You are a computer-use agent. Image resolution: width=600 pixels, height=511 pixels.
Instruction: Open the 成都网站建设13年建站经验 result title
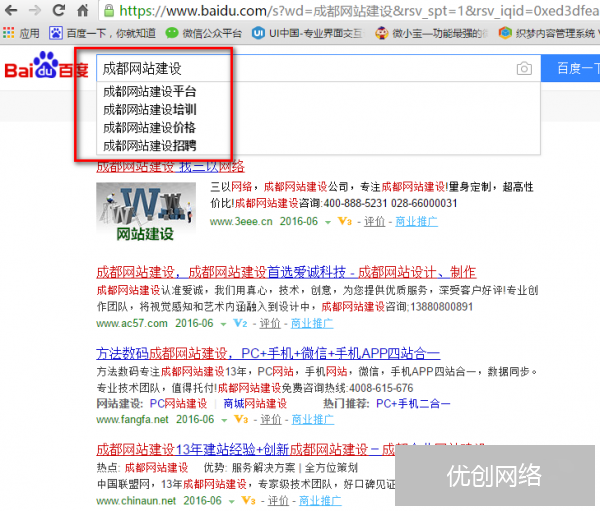point(246,449)
